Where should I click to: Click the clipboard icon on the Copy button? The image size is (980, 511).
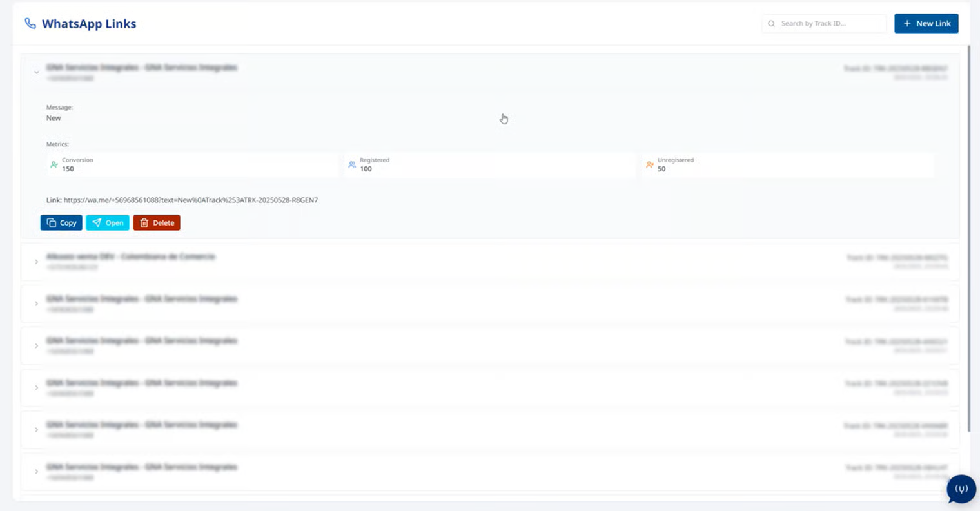[x=52, y=223]
